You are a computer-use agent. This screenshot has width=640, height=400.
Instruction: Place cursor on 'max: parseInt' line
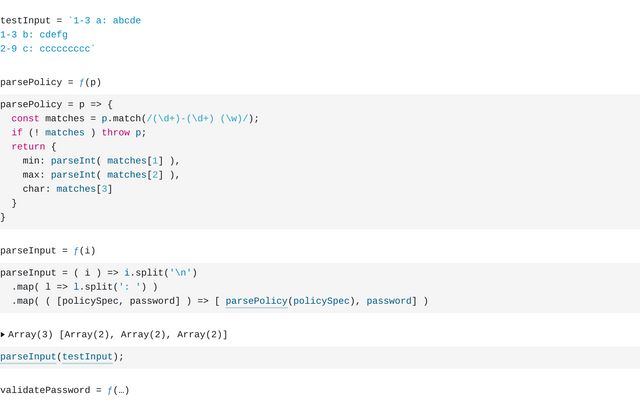(x=101, y=175)
